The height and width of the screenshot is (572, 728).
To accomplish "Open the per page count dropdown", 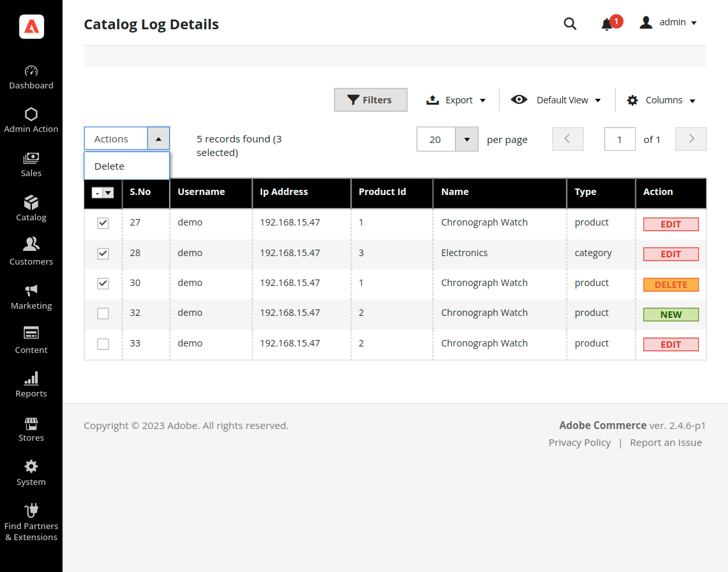I will pos(466,138).
